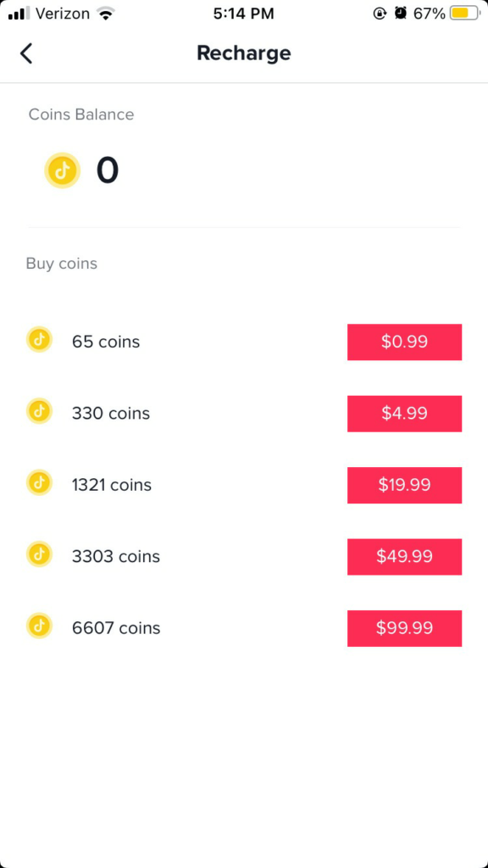This screenshot has width=488, height=868.
Task: Select the coin icon next to 65 coins
Action: [x=39, y=342]
